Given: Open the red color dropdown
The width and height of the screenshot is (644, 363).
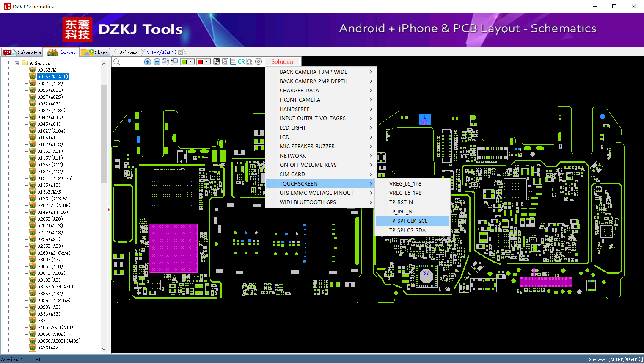Looking at the screenshot, I should (x=207, y=62).
